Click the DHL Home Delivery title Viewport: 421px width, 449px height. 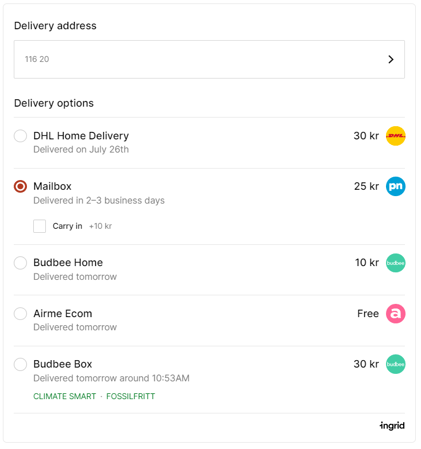tap(81, 136)
